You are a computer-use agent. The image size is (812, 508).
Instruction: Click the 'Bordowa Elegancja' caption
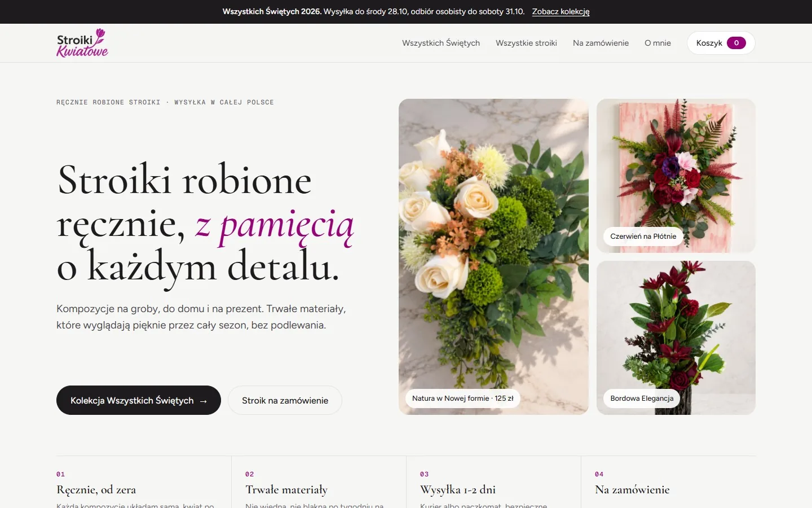(x=642, y=398)
